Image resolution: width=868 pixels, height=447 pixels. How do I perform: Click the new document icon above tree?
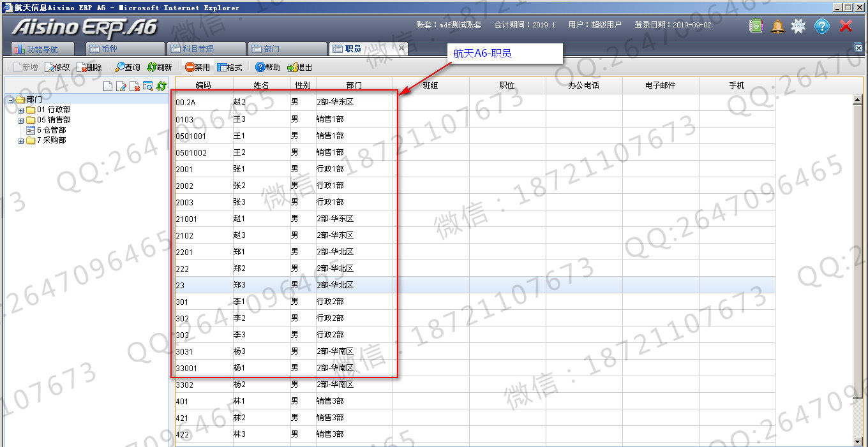108,87
